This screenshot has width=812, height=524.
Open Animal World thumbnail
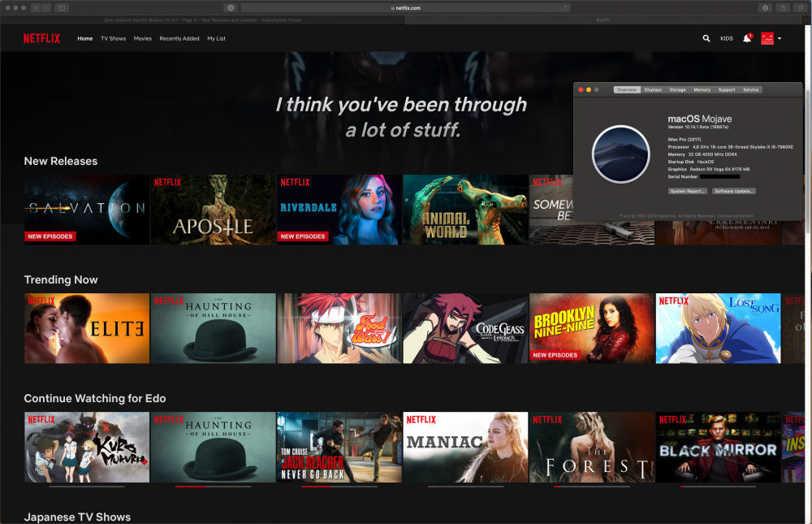click(465, 210)
